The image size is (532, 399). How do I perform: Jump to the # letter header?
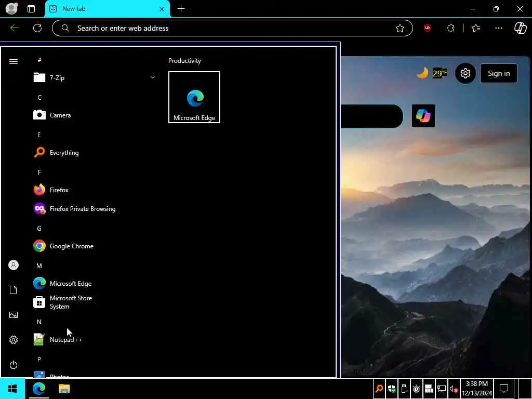(x=39, y=60)
